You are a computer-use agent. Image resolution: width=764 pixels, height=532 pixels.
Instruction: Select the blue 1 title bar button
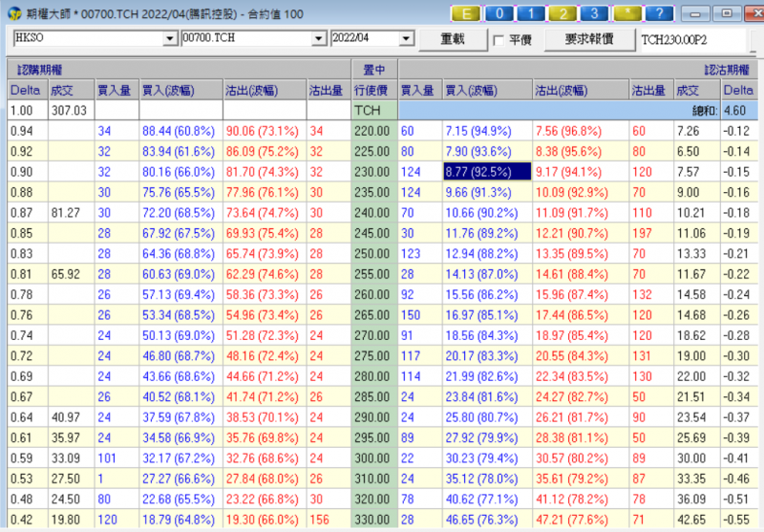pyautogui.click(x=532, y=14)
